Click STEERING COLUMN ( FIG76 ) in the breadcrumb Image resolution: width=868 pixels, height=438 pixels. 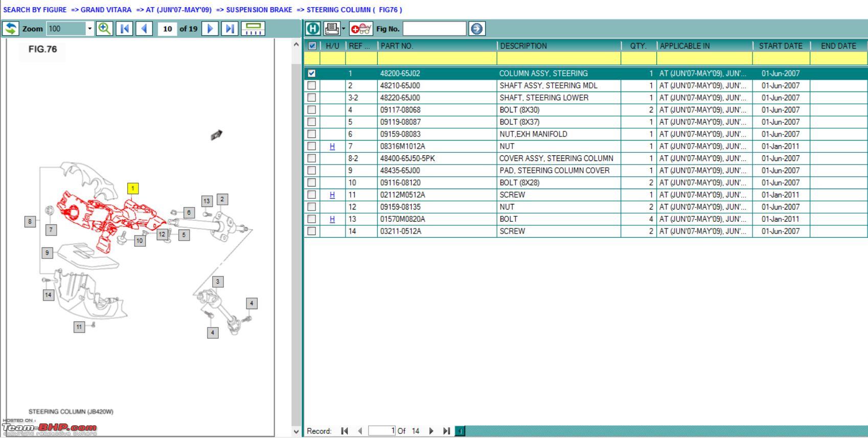tap(354, 10)
